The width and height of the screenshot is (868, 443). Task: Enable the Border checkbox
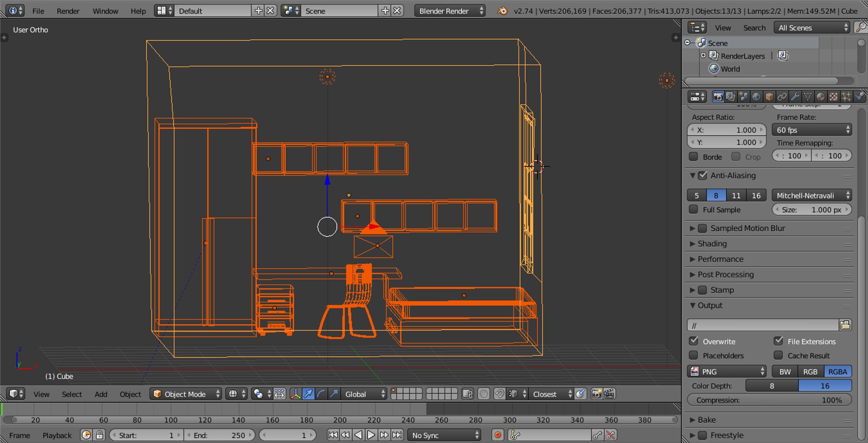coord(693,157)
